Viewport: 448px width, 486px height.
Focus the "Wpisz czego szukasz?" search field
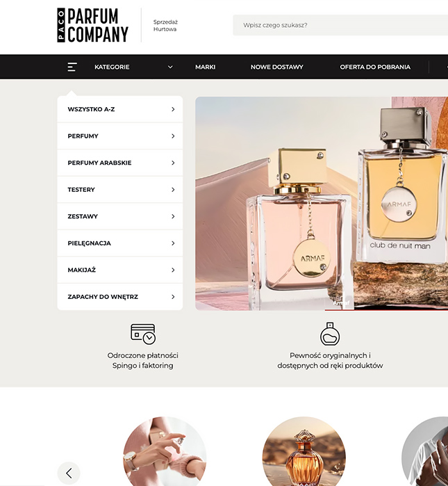340,25
